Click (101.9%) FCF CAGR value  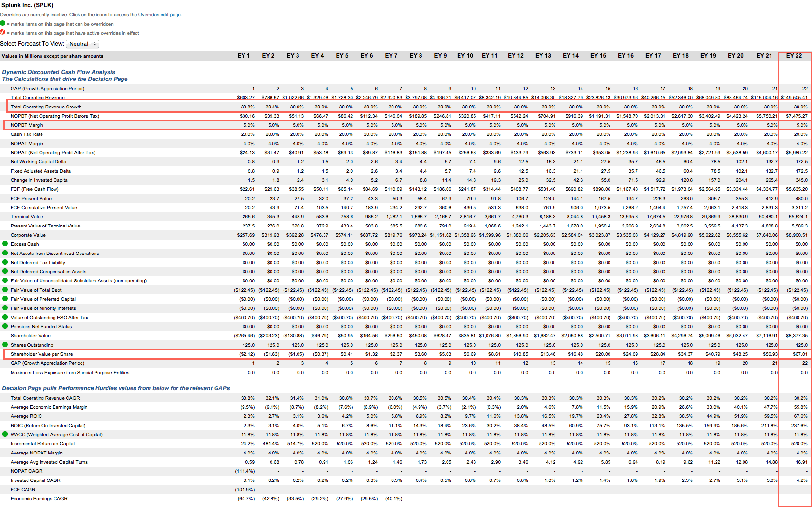pos(245,490)
